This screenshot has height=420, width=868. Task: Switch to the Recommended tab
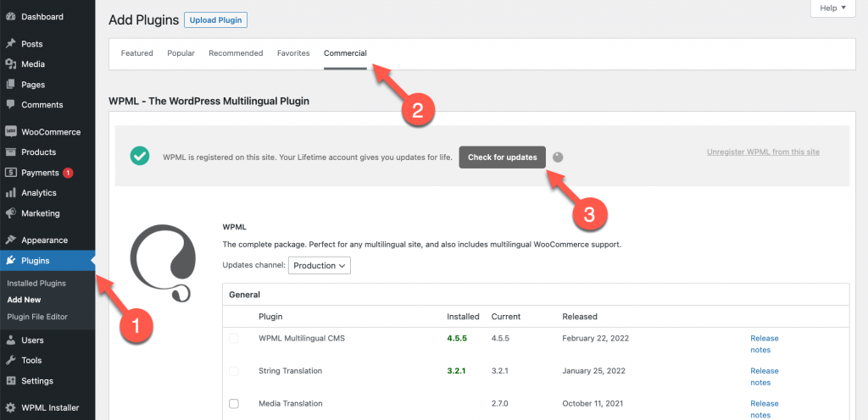point(236,53)
